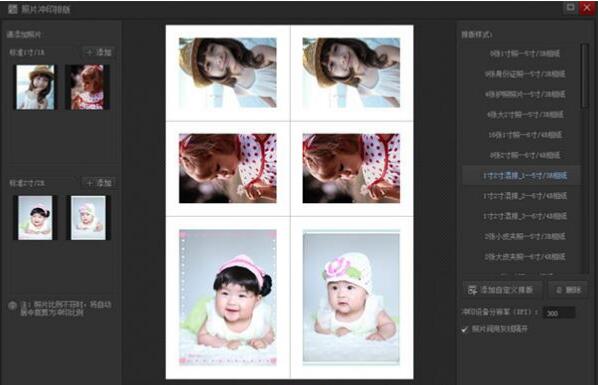Image resolution: width=598 pixels, height=385 pixels.
Task: Click the layout style list scrollbar
Action: (585, 76)
